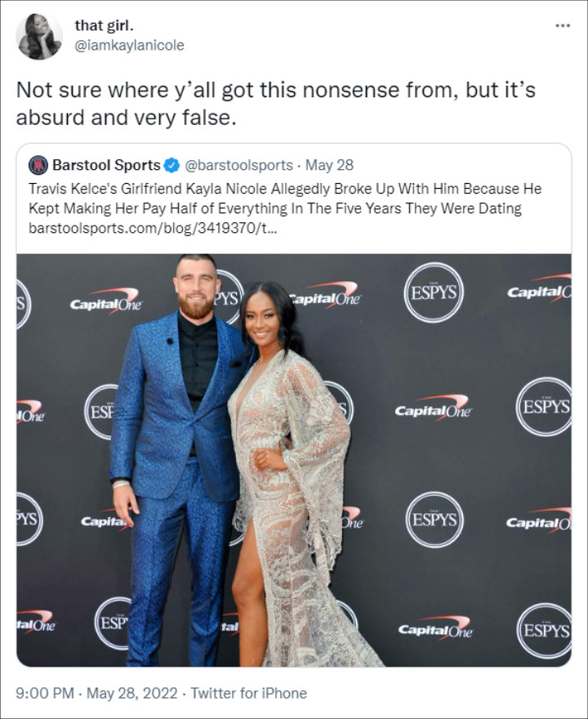588x719 pixels.
Task: Open the barstoolsports.com blog link
Action: click(x=153, y=228)
